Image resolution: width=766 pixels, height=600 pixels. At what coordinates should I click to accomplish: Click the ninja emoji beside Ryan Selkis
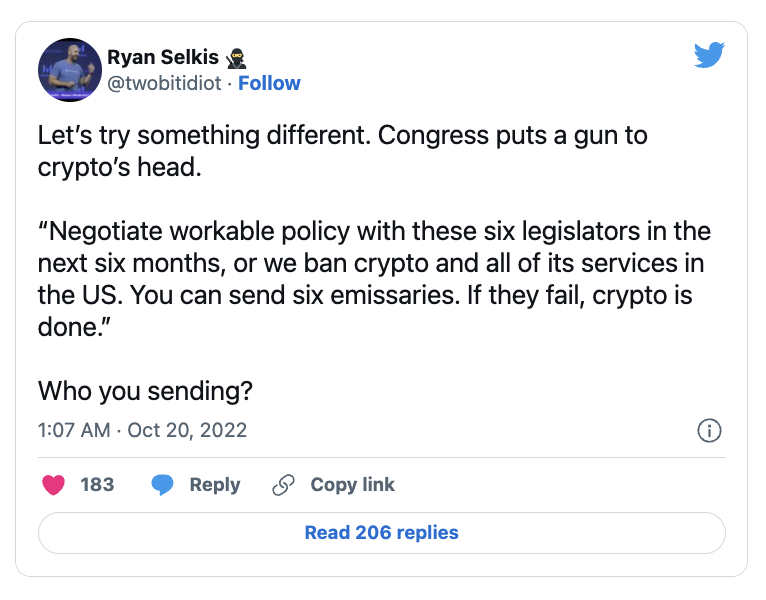[x=236, y=58]
